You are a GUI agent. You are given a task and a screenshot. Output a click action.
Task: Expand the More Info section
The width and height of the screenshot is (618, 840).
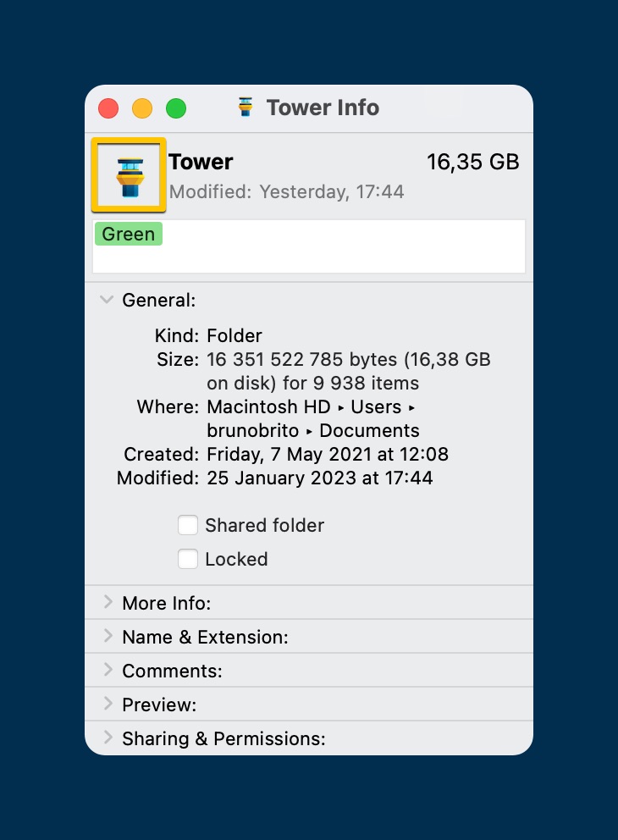pyautogui.click(x=108, y=603)
